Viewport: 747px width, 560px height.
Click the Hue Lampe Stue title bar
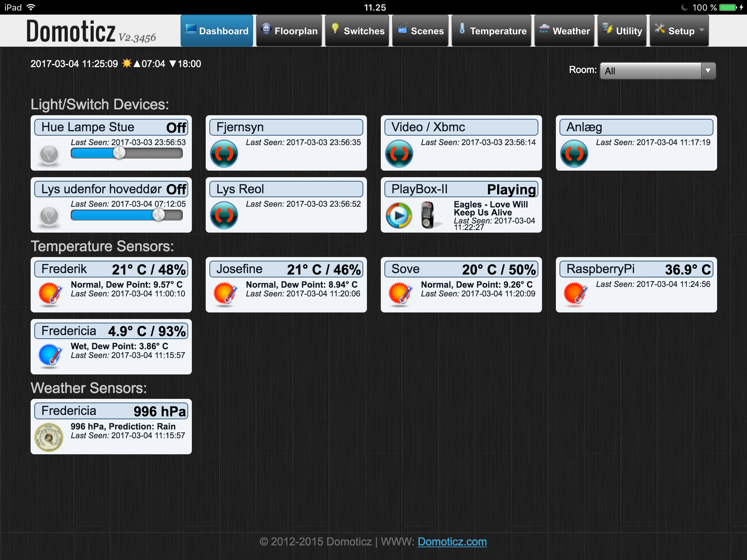click(x=111, y=127)
